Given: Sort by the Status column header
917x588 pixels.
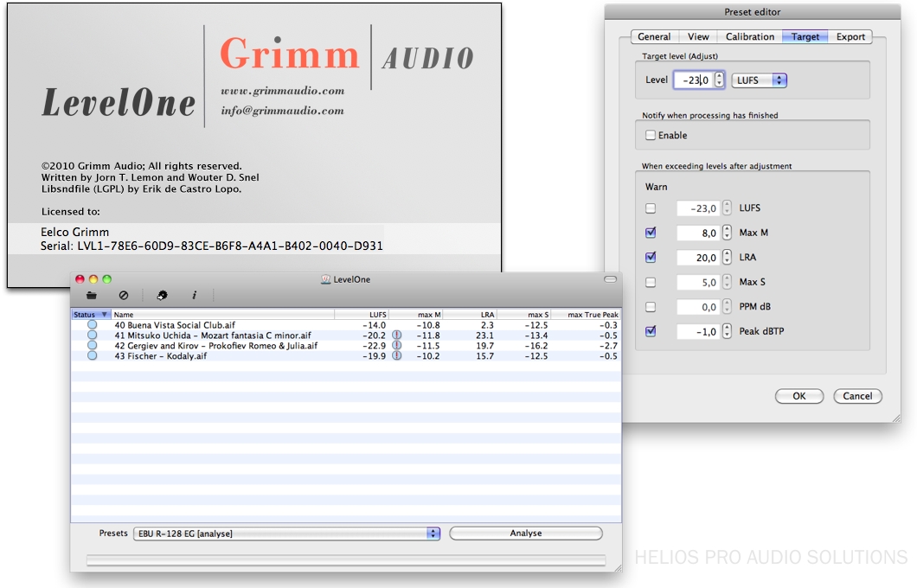Looking at the screenshot, I should (91, 315).
